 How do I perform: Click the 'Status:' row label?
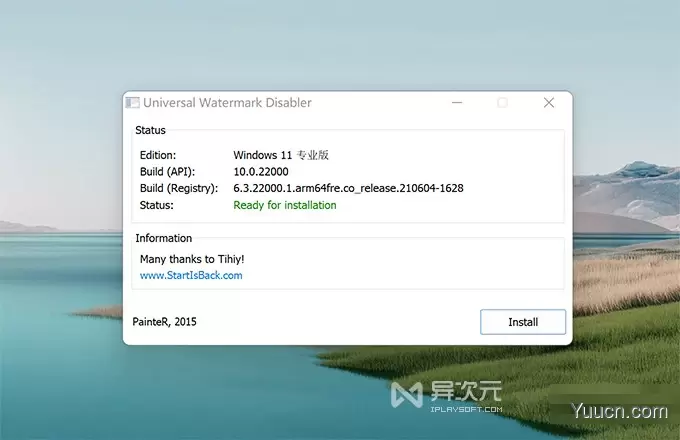tap(157, 205)
